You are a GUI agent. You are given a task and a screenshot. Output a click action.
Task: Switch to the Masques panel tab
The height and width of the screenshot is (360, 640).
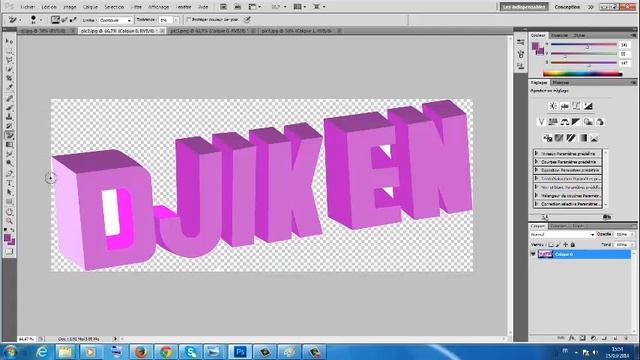[561, 82]
